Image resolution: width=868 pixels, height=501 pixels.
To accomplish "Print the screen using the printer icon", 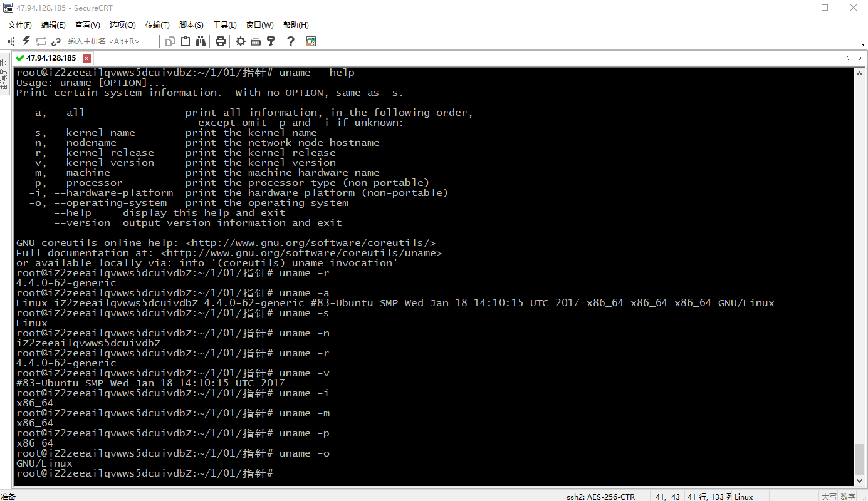I will (x=220, y=41).
